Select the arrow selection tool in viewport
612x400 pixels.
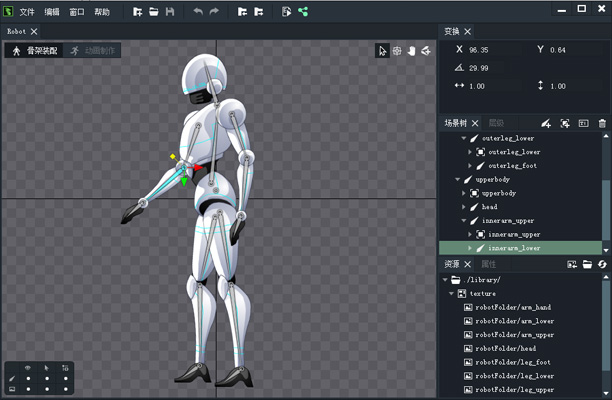coord(382,51)
